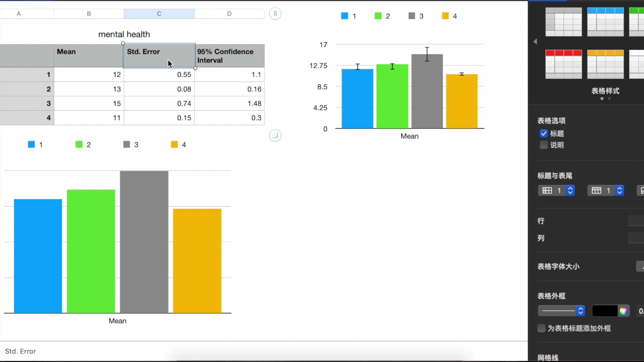Click the black outline color well
The width and height of the screenshot is (644, 362).
tap(605, 311)
